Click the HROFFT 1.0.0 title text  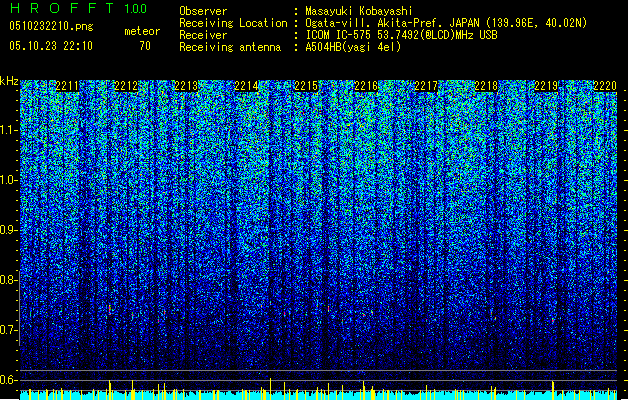coord(79,8)
